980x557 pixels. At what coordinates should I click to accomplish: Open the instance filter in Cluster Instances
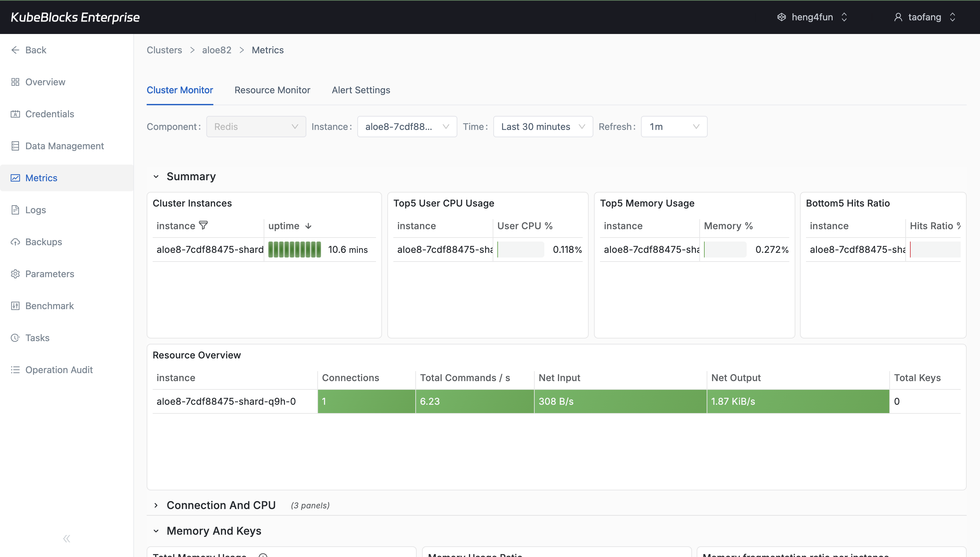tap(204, 225)
